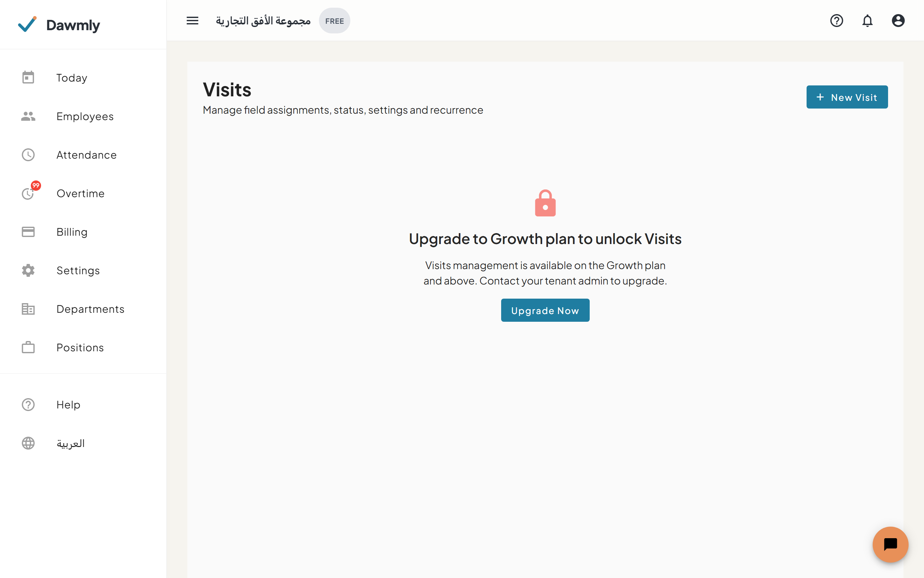Click the Dawmly brand name
The width and height of the screenshot is (924, 578).
tap(73, 25)
